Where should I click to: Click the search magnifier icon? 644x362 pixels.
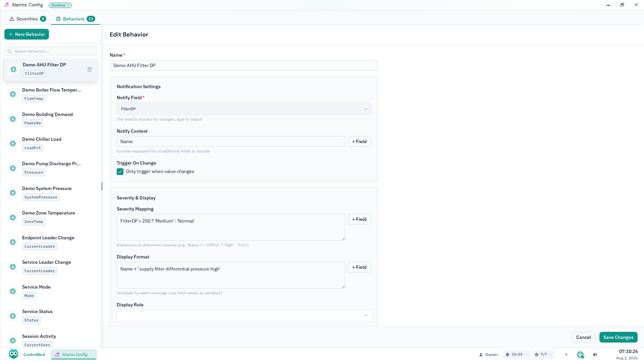pyautogui.click(x=10, y=51)
